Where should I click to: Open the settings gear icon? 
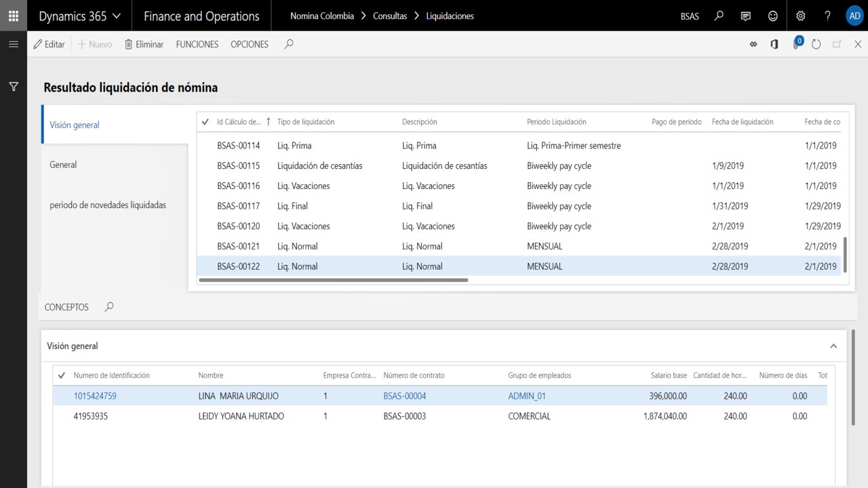[800, 16]
